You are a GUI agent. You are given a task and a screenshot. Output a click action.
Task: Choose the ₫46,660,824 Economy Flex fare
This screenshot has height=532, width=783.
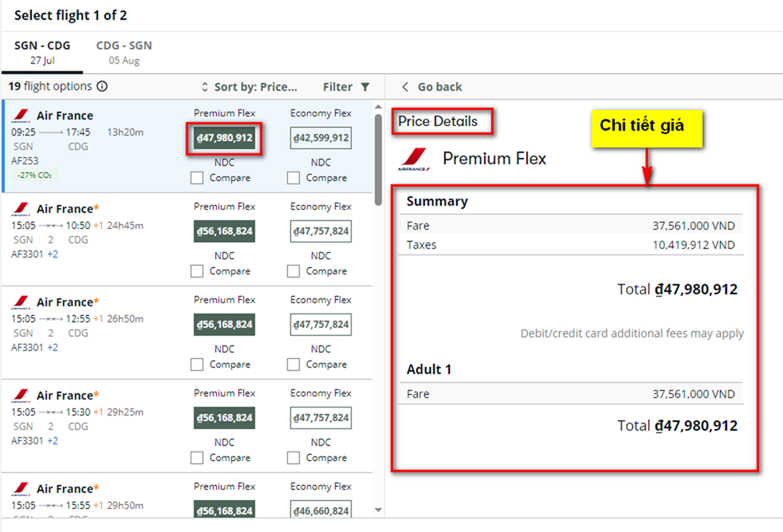[321, 509]
